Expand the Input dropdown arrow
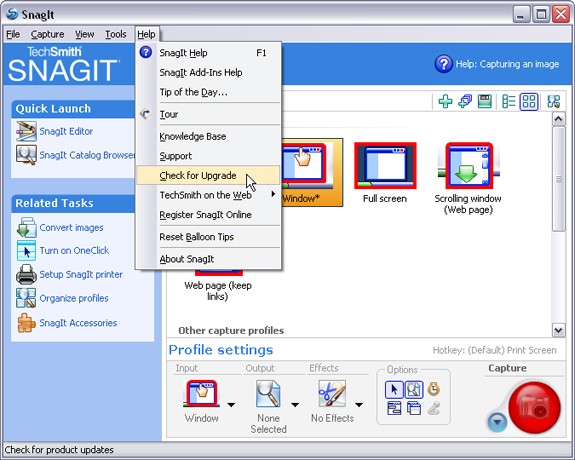 click(x=231, y=405)
